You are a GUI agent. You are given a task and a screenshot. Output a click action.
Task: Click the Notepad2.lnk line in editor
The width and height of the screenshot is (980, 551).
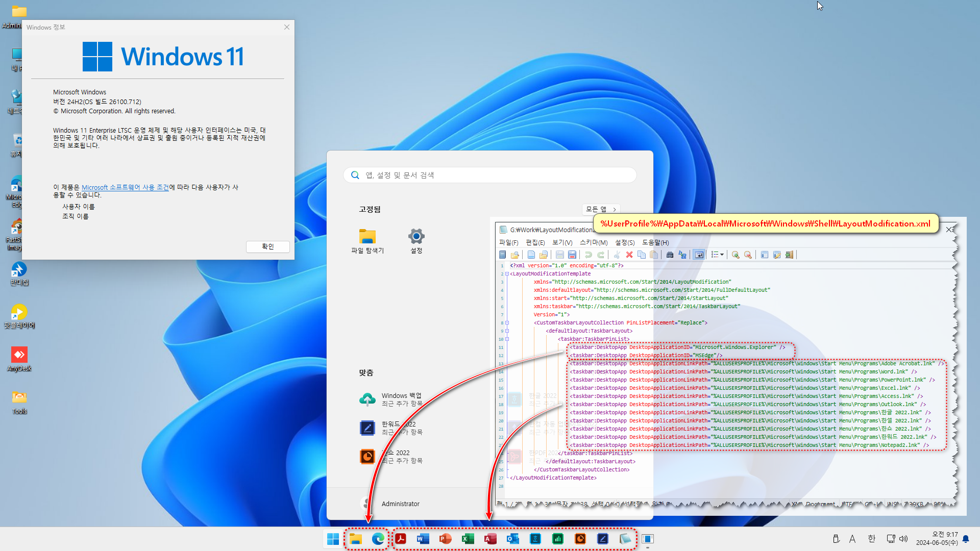pos(750,445)
